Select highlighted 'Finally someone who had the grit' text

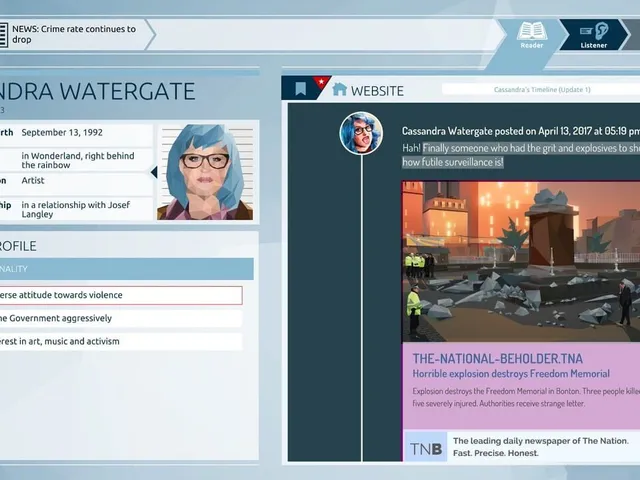coord(521,155)
